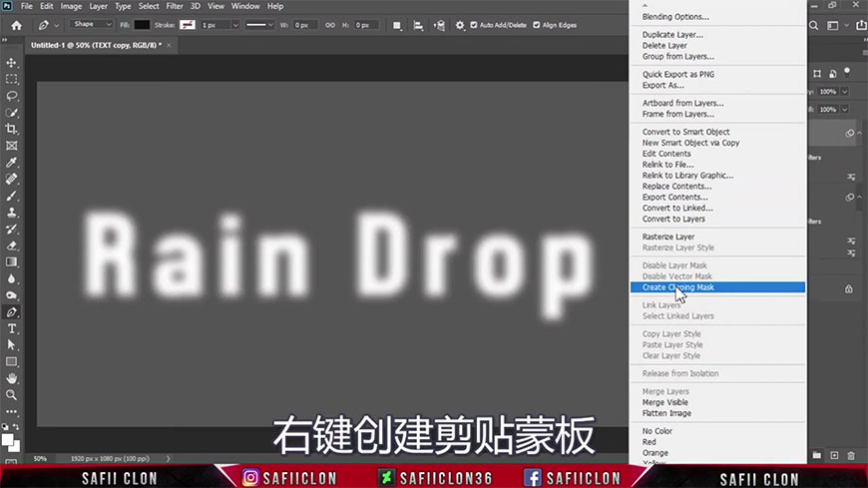Expand the collapsed toolbar double arrow

tap(5, 40)
